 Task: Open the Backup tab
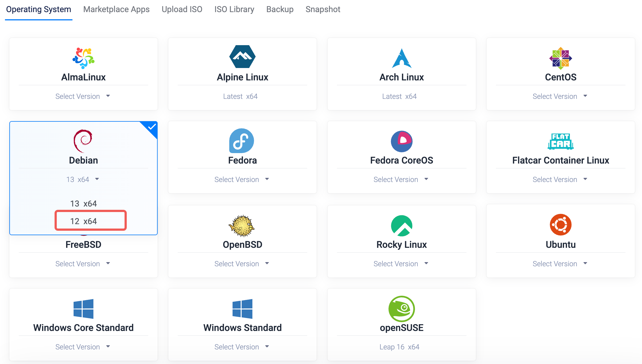280,9
